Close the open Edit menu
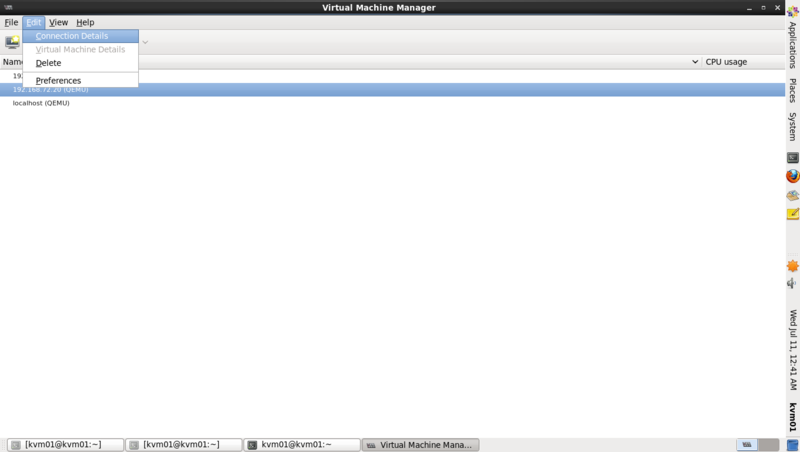Screen dimensions: 800x452 [34, 22]
